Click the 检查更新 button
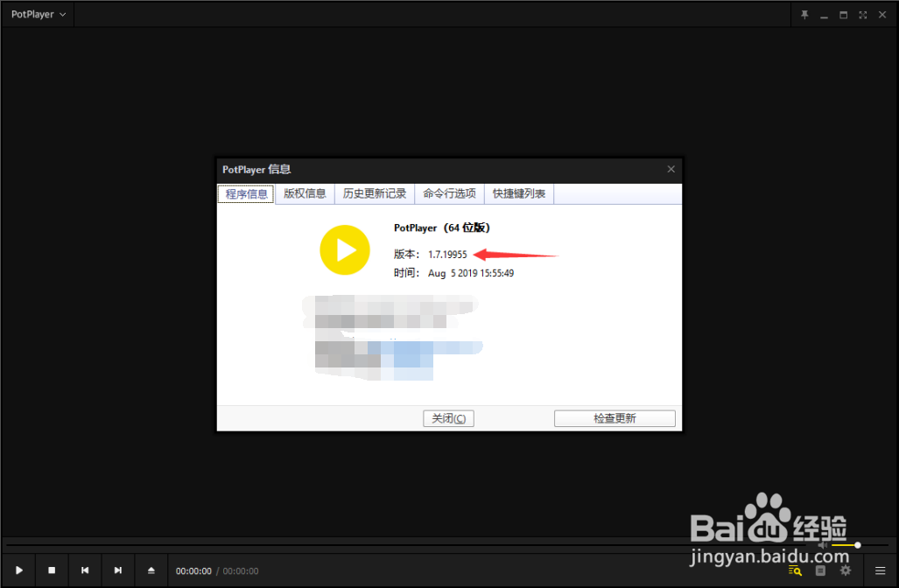 pos(615,418)
